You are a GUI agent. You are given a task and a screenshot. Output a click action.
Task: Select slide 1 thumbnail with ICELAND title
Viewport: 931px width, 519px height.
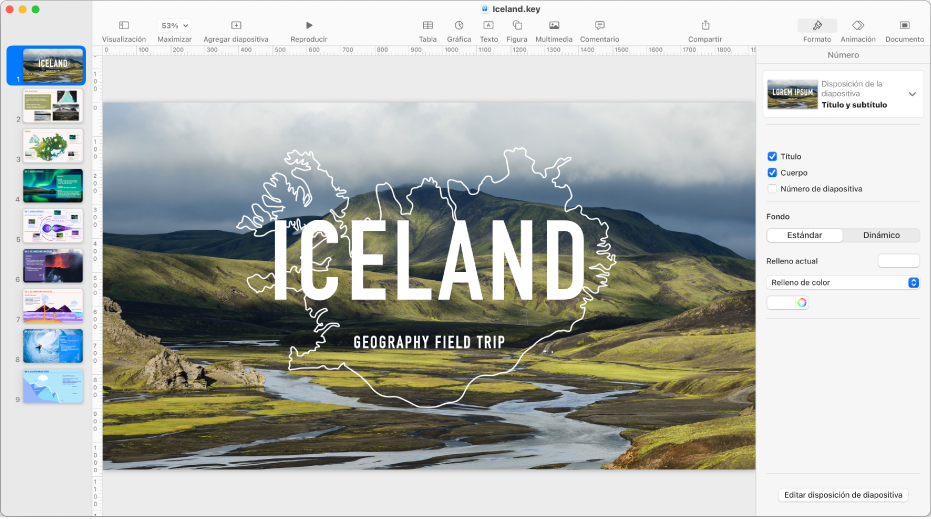(x=53, y=65)
